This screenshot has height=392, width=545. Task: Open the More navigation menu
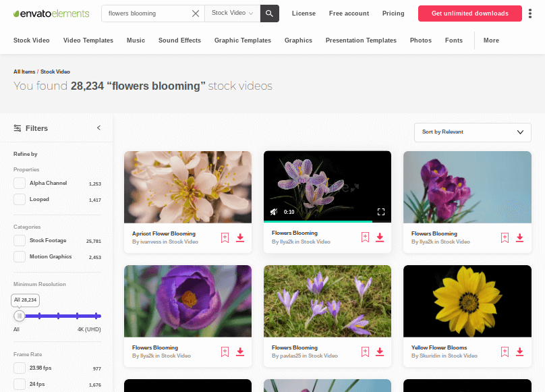click(x=491, y=40)
